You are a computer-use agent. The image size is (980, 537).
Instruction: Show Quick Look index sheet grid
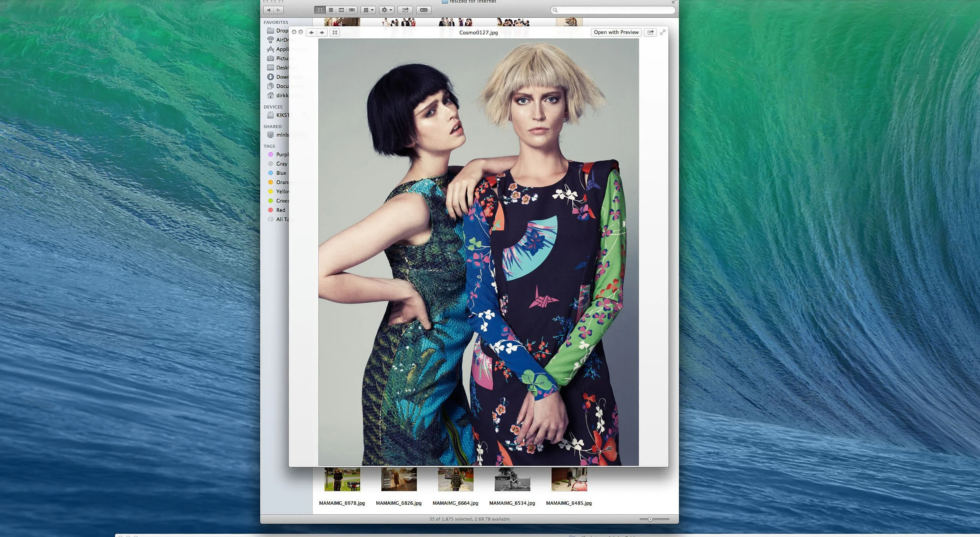[335, 33]
